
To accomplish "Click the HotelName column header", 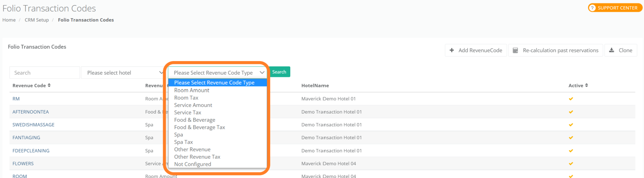I will (315, 85).
